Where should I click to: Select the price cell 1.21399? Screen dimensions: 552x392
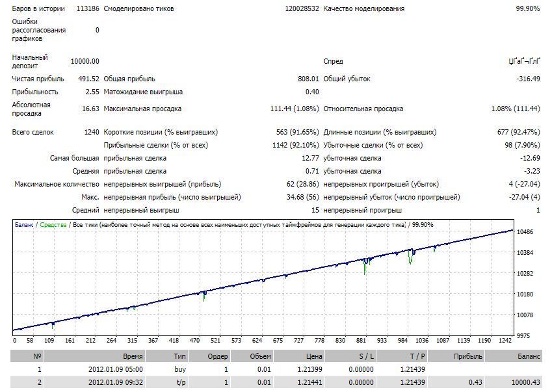pyautogui.click(x=309, y=369)
